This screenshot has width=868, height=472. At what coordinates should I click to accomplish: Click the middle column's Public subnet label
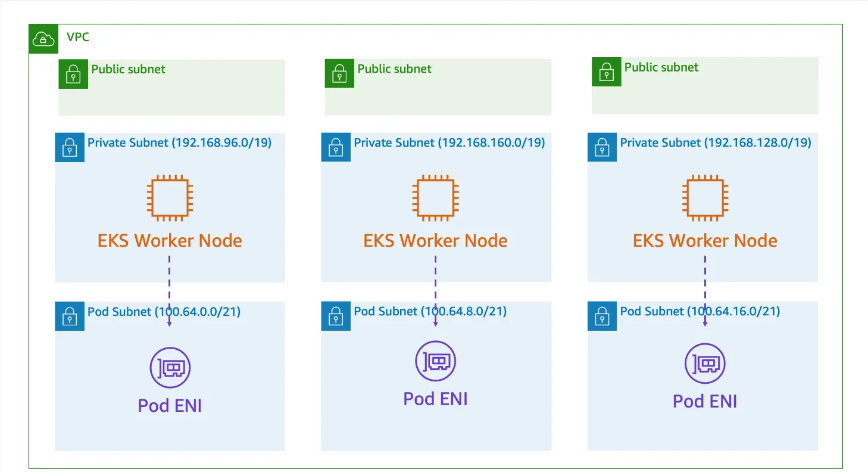395,69
